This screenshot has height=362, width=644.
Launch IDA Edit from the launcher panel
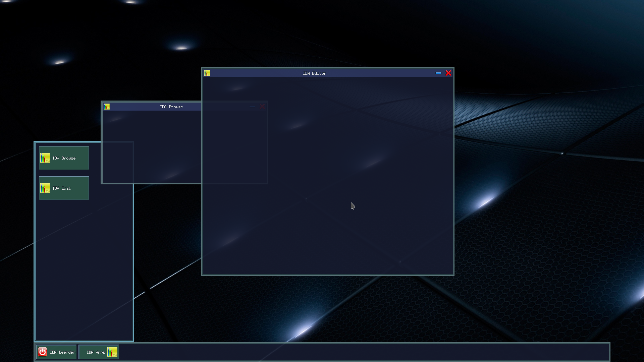[x=64, y=188]
